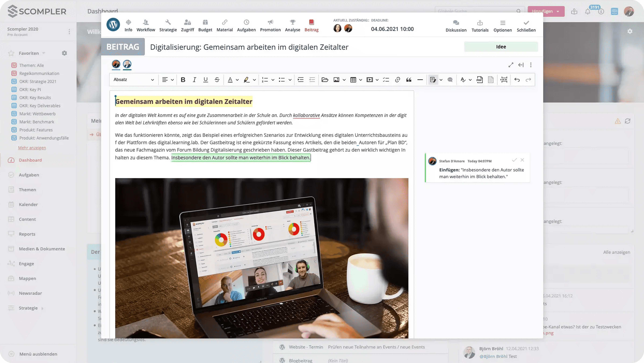Reject the suggested insertion with X

click(522, 160)
